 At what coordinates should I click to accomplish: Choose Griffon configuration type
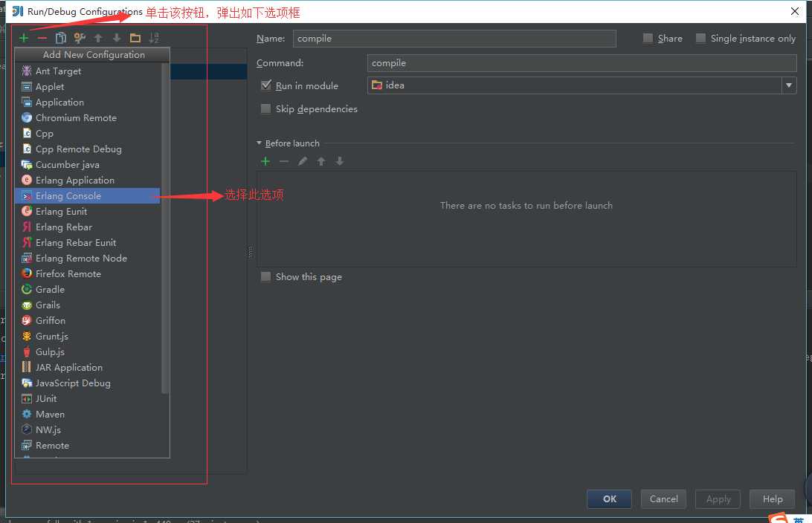point(88,320)
